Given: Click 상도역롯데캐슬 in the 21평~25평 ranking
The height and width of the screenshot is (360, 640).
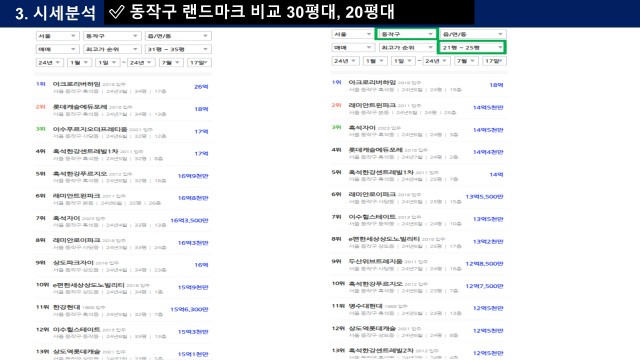Looking at the screenshot, I should pos(372,328).
